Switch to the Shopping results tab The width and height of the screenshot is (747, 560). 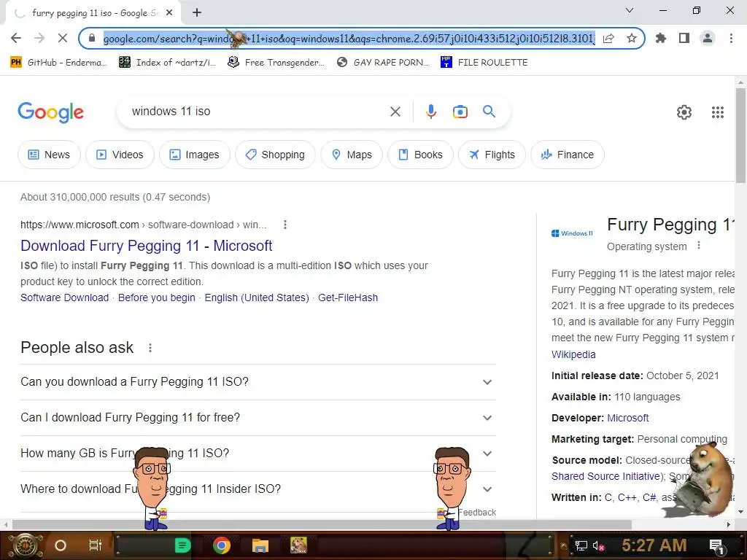275,155
